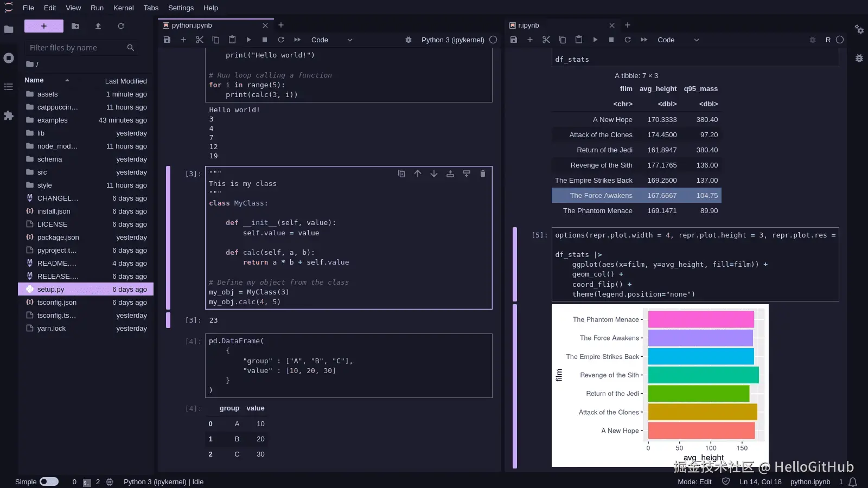868x488 pixels.
Task: Select the setup.py file
Action: pos(86,290)
